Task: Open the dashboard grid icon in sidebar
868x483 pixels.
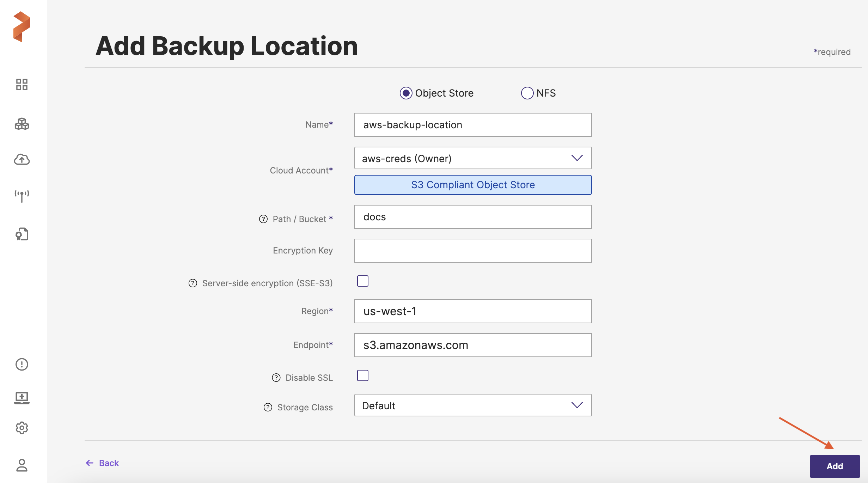Action: click(x=22, y=85)
